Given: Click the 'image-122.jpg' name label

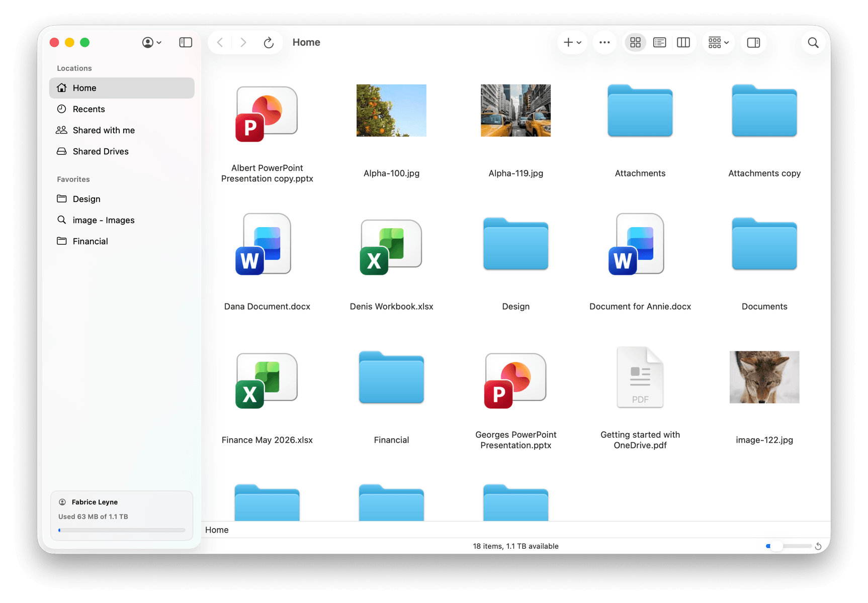Looking at the screenshot, I should 764,440.
